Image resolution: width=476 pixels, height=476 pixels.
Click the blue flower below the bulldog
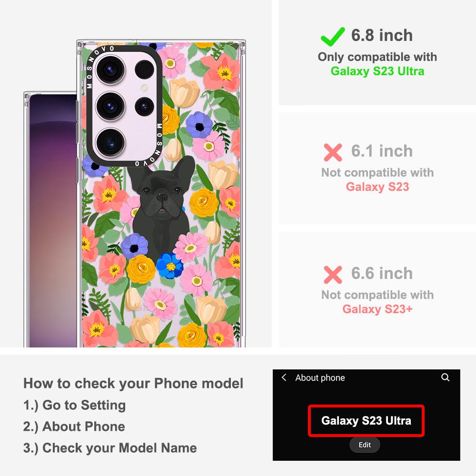169,266
